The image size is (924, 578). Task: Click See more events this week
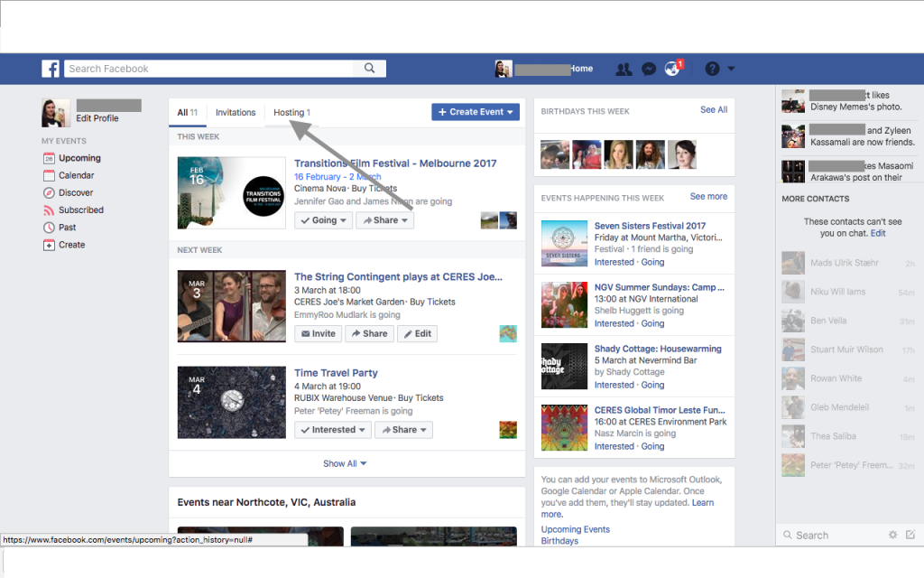708,196
